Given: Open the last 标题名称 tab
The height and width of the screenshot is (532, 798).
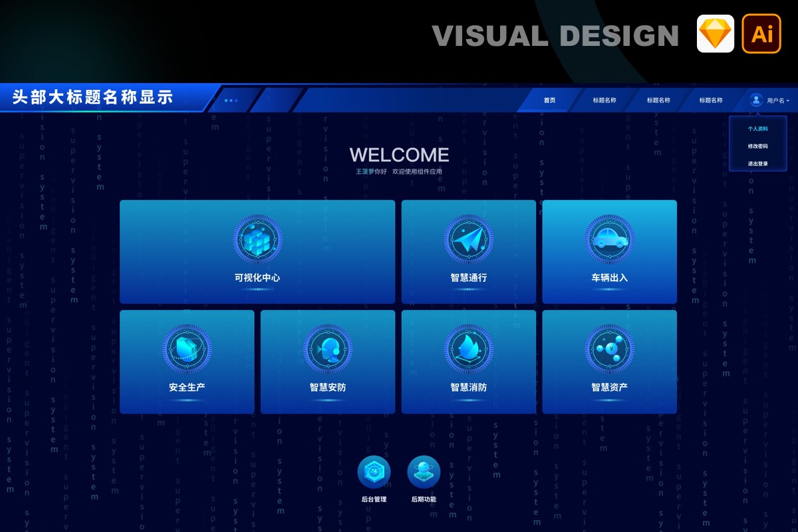Looking at the screenshot, I should pos(711,100).
